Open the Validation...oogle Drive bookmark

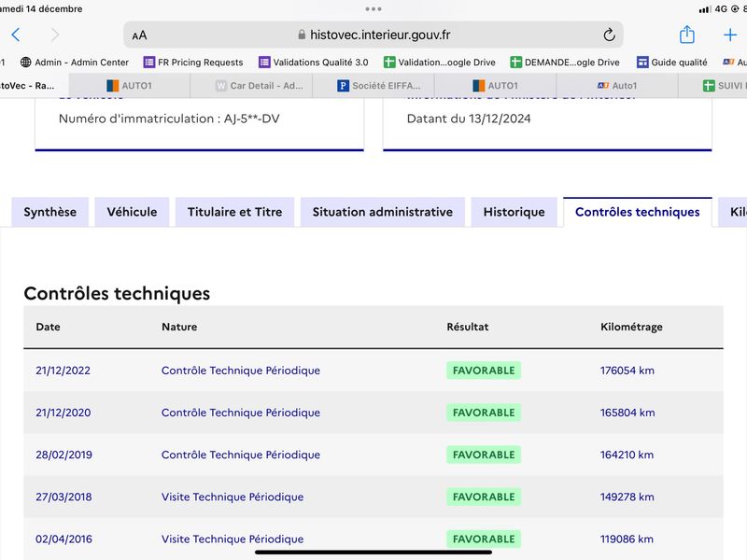439,63
